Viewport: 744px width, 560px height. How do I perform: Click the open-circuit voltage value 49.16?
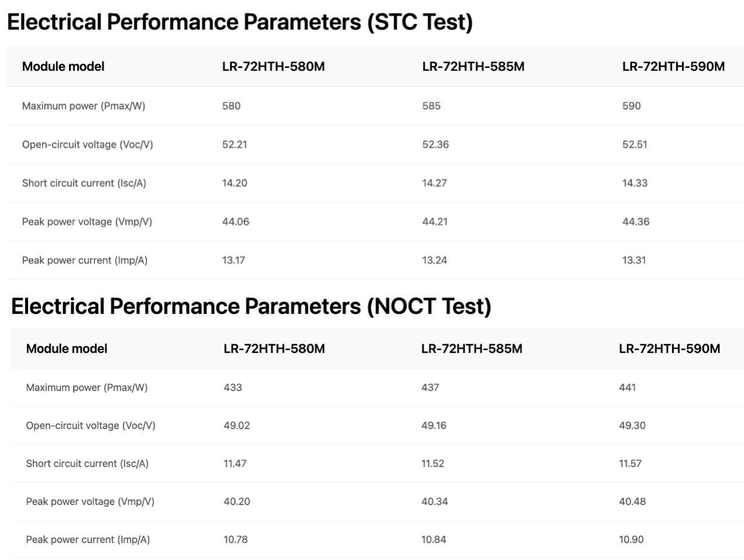(x=433, y=426)
